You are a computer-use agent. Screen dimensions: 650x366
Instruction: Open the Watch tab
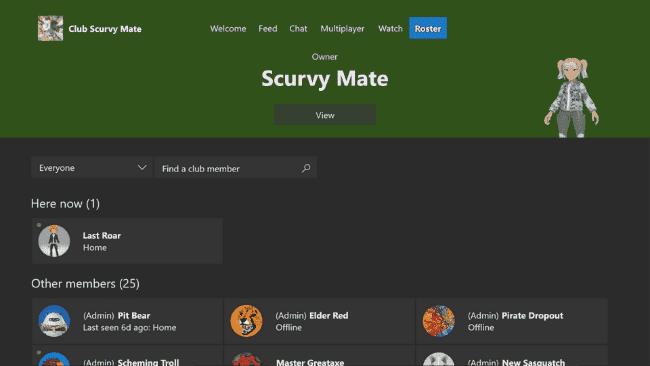390,29
